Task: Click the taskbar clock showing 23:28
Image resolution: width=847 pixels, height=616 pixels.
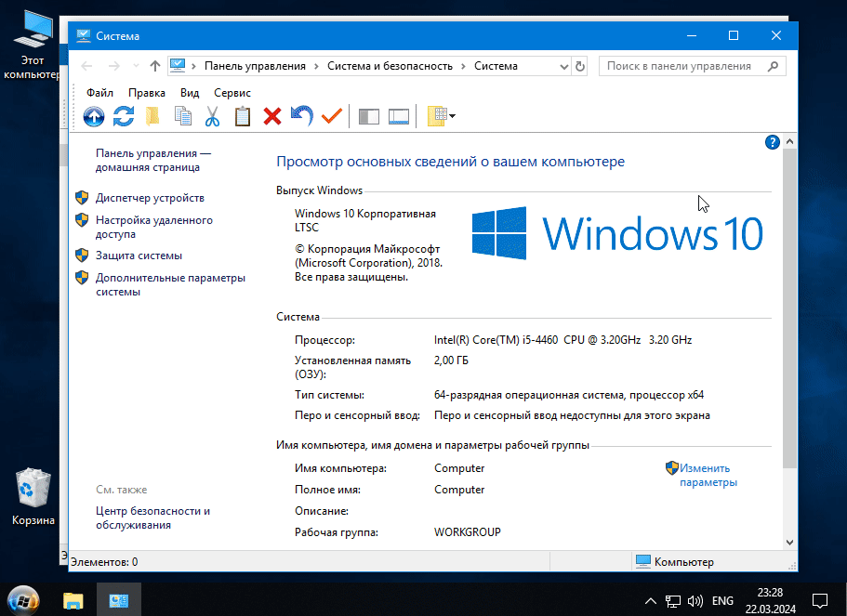Action: [x=770, y=600]
